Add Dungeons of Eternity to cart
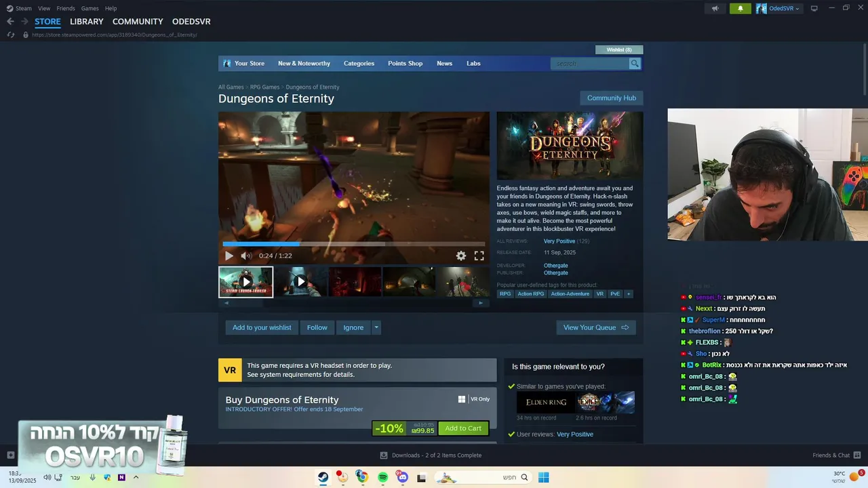The width and height of the screenshot is (868, 488). click(463, 428)
